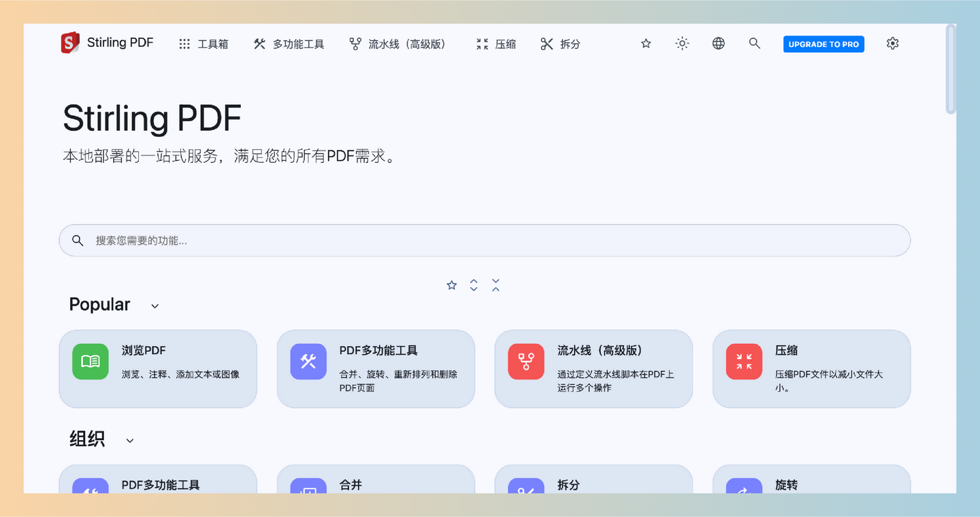
Task: Open 压缩 in the top navbar
Action: [x=496, y=44]
